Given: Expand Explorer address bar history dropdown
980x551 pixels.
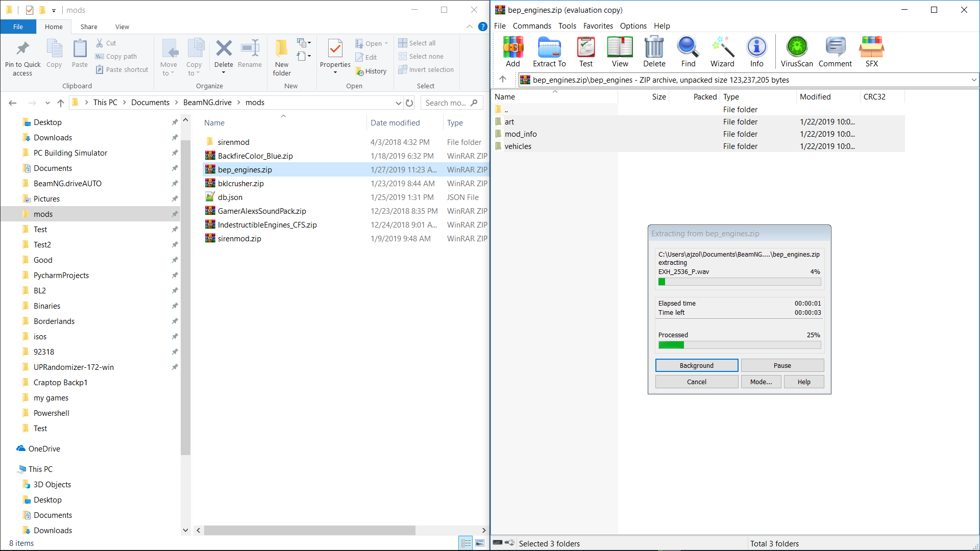Looking at the screenshot, I should [398, 103].
